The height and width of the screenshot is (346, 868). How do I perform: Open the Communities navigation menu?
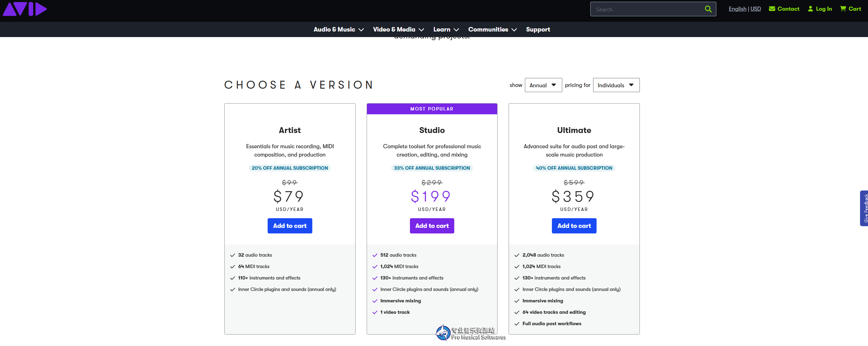point(492,29)
